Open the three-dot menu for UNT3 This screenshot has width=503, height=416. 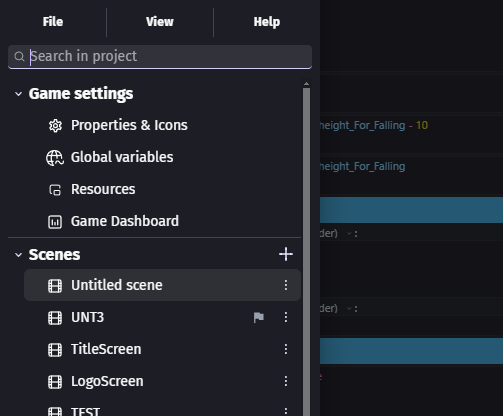tap(286, 317)
